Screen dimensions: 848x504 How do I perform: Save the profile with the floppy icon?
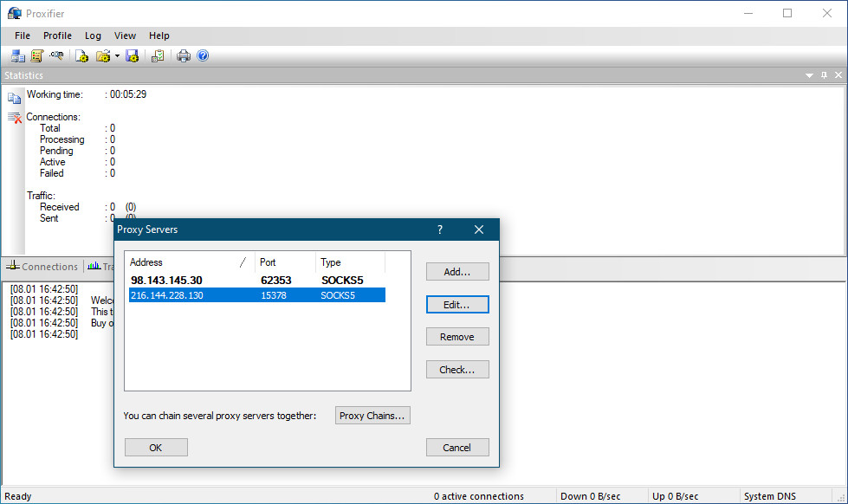[132, 55]
